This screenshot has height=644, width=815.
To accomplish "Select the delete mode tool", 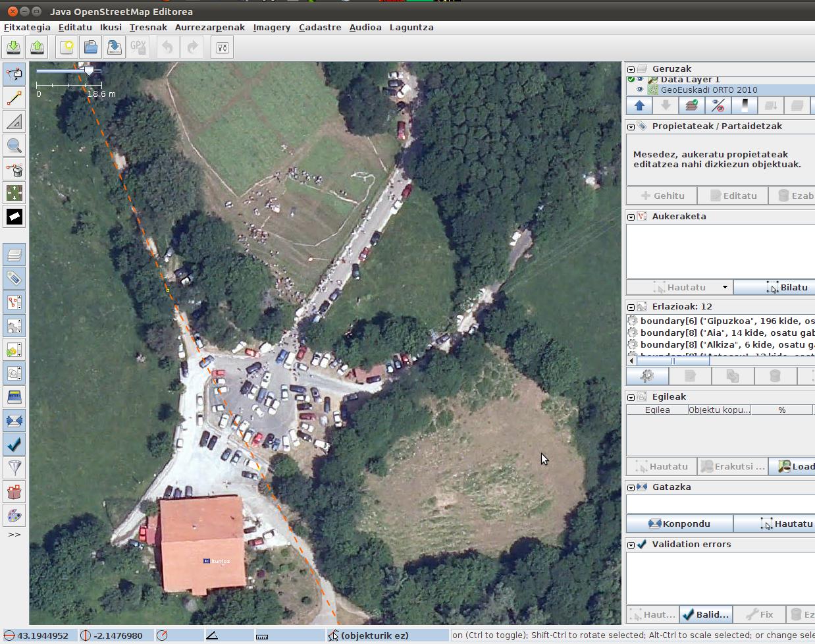I will pos(14,171).
